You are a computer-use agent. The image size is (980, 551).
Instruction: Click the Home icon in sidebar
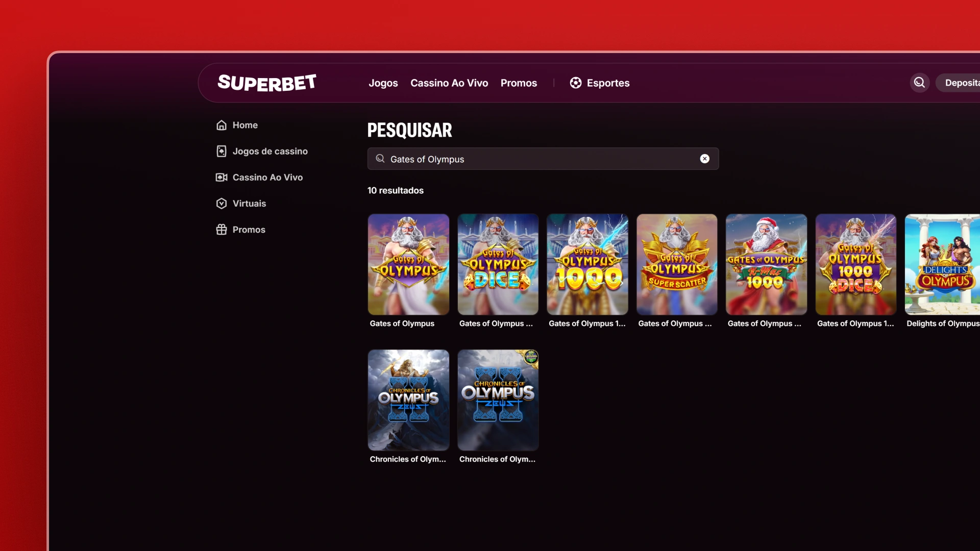[x=222, y=125]
